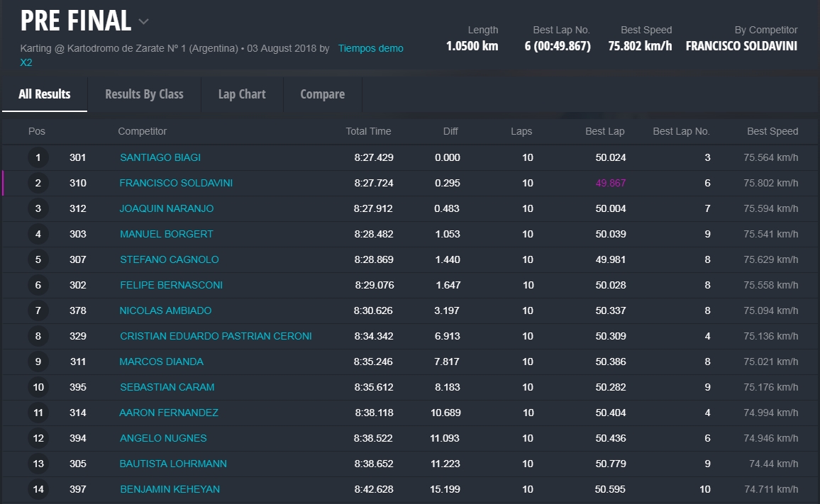Click NICOLAS AMBIADO's name
The height and width of the screenshot is (504, 820).
[x=166, y=310]
